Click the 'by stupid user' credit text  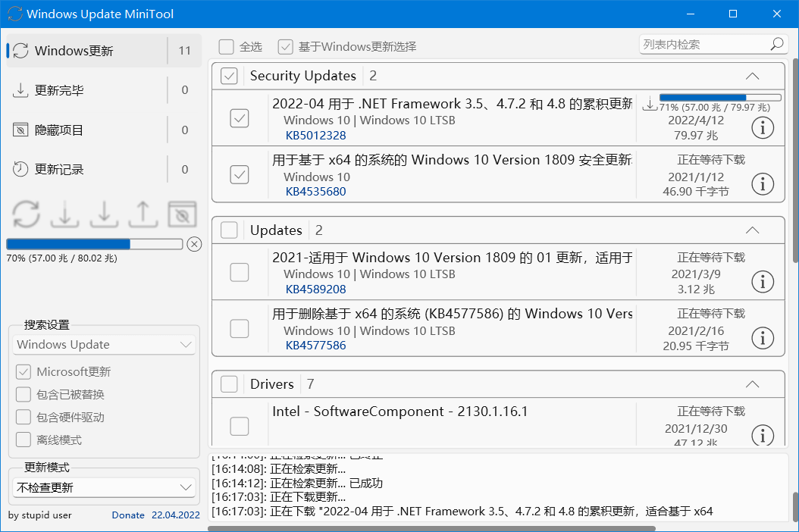click(39, 515)
